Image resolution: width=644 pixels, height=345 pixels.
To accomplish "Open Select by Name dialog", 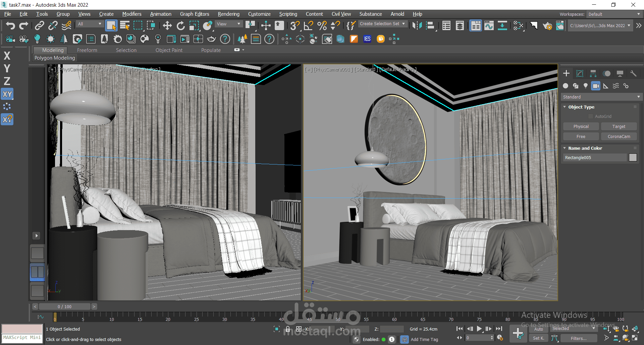I will click(x=125, y=25).
